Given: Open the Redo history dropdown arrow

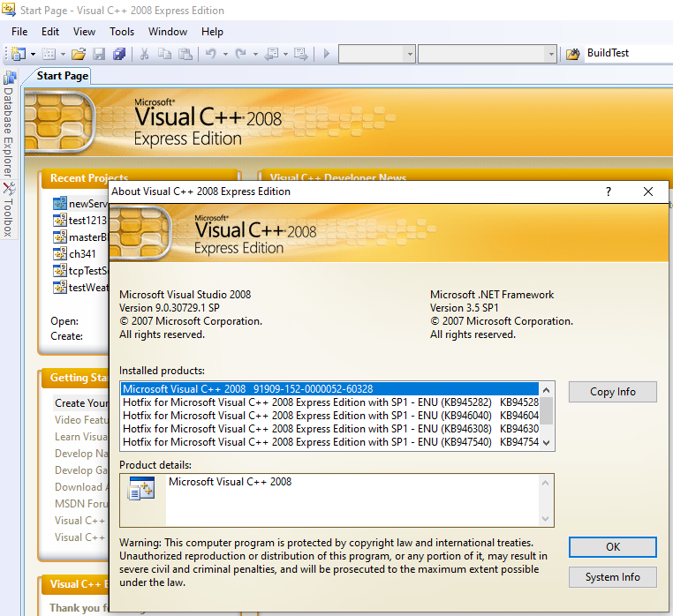Looking at the screenshot, I should coord(255,54).
